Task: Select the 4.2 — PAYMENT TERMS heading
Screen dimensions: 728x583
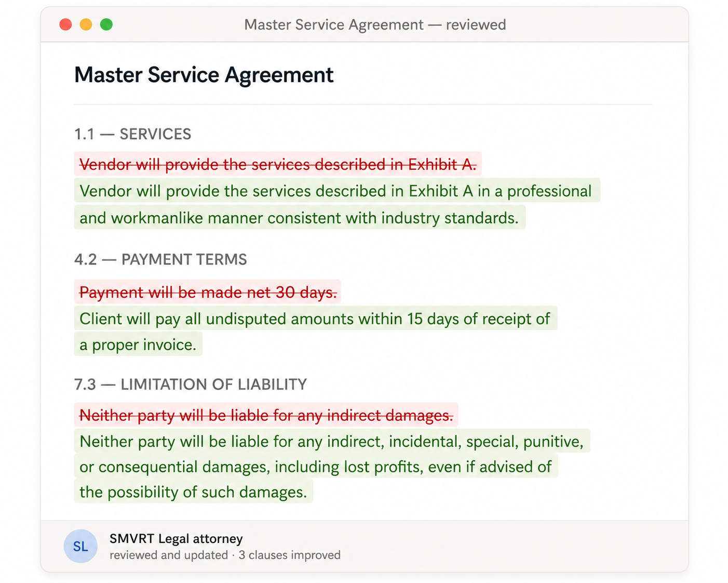Action: pyautogui.click(x=161, y=259)
